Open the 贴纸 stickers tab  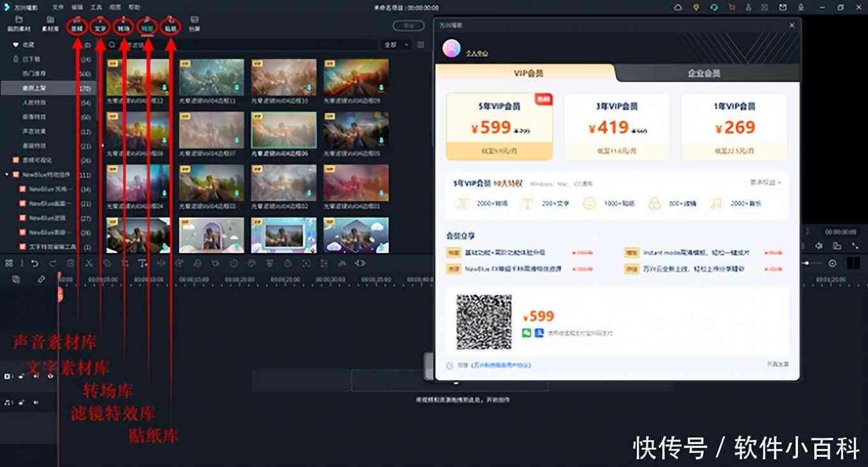(170, 24)
